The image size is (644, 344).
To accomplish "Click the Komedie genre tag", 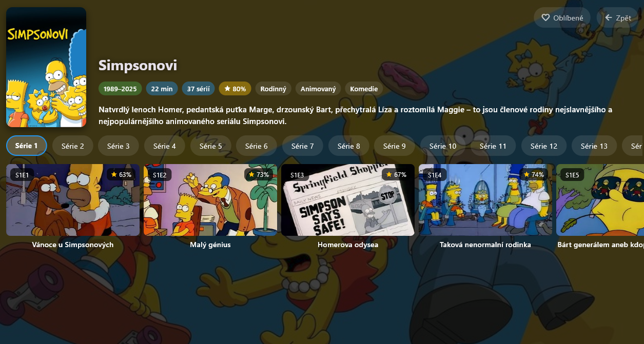I will [x=364, y=89].
